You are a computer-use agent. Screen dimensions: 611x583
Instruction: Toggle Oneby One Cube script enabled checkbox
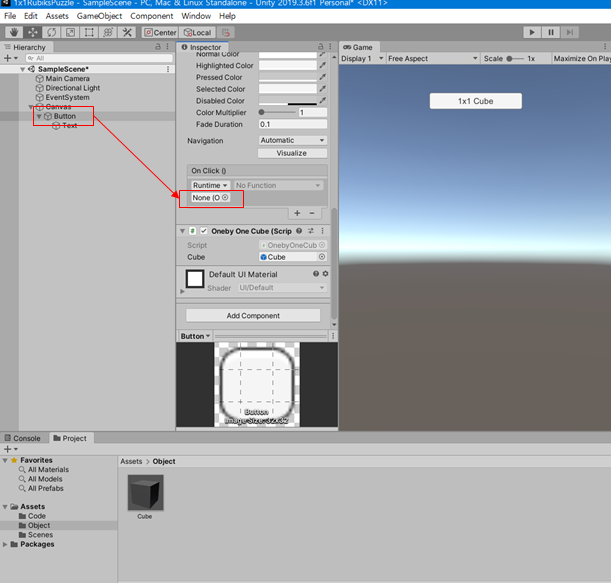[x=204, y=231]
